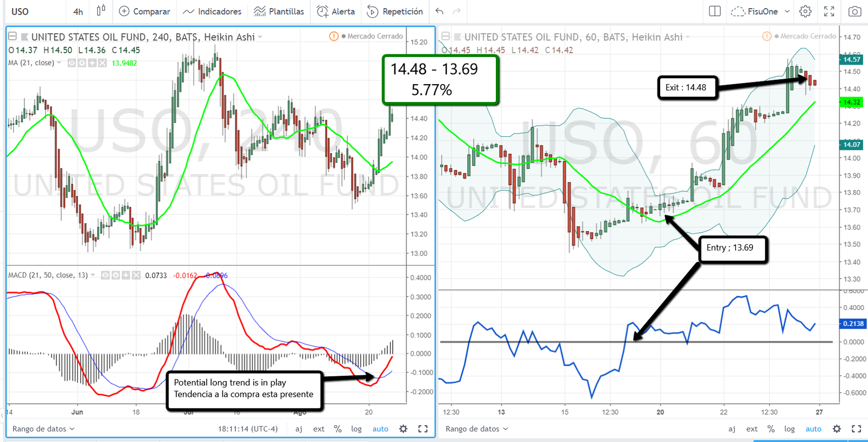The height and width of the screenshot is (442, 868).
Task: Open the chart layout selector icon
Action: coord(714,11)
